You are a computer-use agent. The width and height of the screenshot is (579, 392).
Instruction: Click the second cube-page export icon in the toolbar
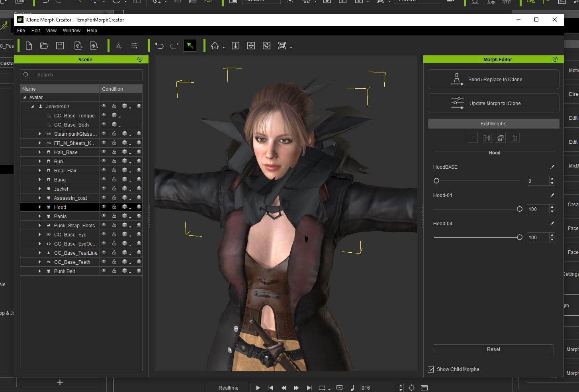[x=94, y=46]
